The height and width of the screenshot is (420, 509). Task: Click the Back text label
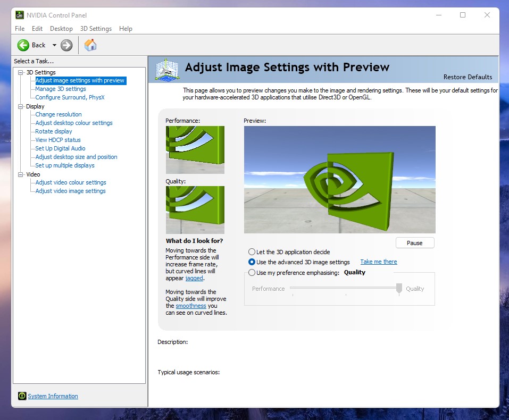[x=39, y=45]
